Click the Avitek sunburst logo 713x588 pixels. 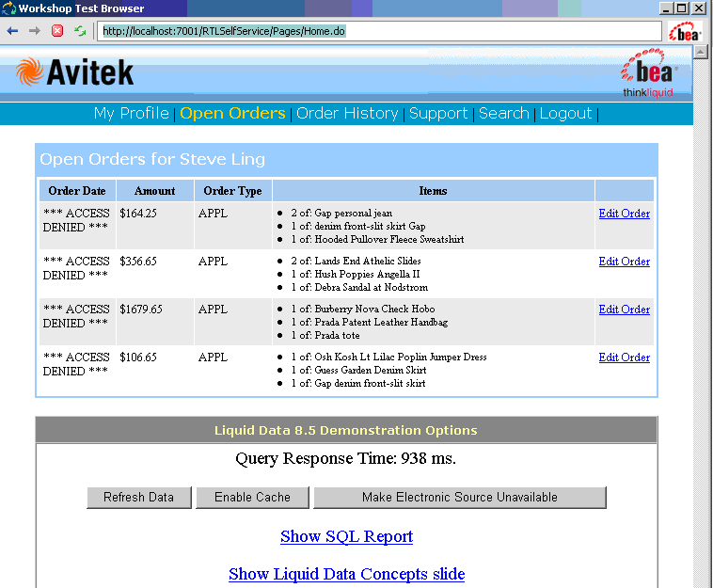coord(29,72)
